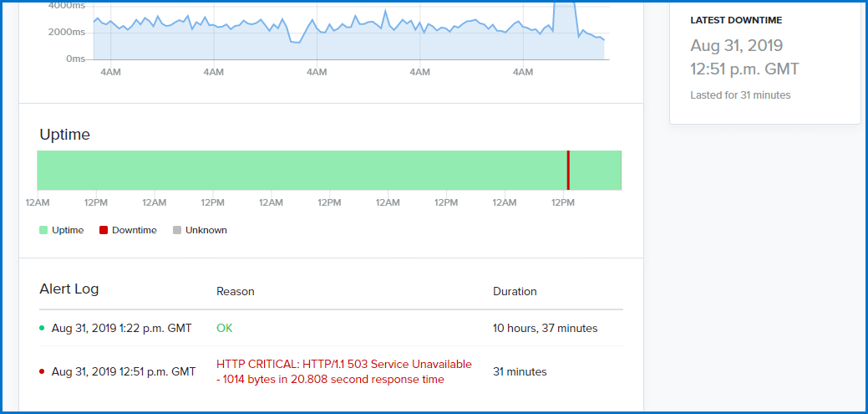
Task: Select the 'Alert Log' heading
Action: 69,289
